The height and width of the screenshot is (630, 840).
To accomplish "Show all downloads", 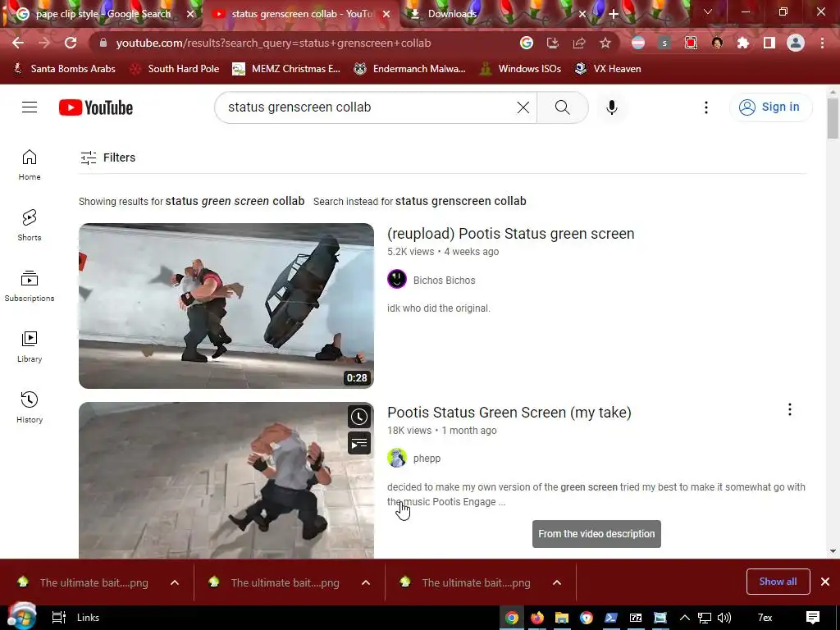I will pos(778,582).
